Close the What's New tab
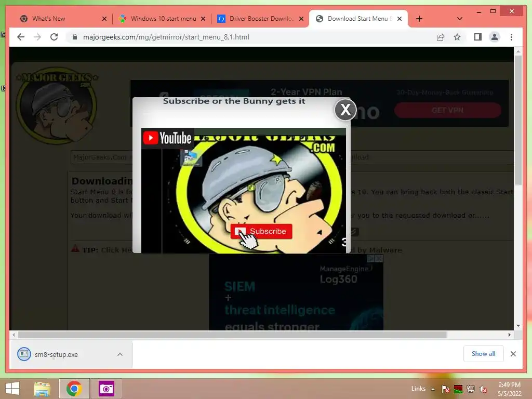 click(104, 19)
